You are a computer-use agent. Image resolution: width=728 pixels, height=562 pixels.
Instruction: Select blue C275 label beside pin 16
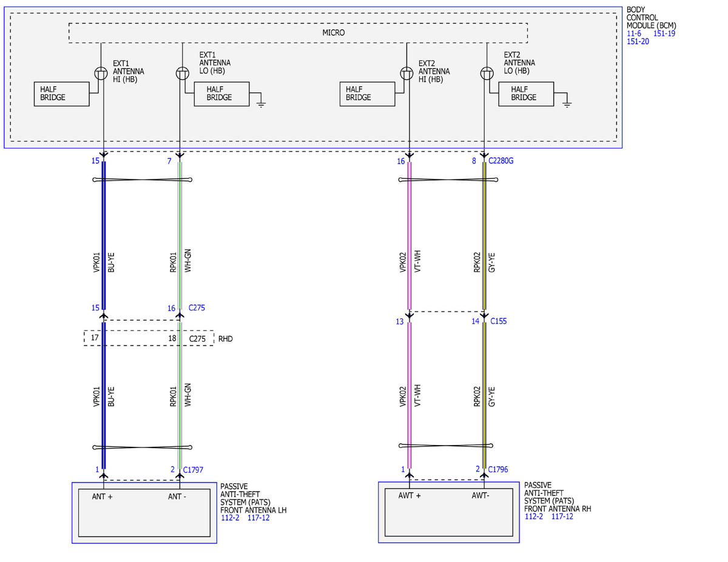pyautogui.click(x=197, y=308)
